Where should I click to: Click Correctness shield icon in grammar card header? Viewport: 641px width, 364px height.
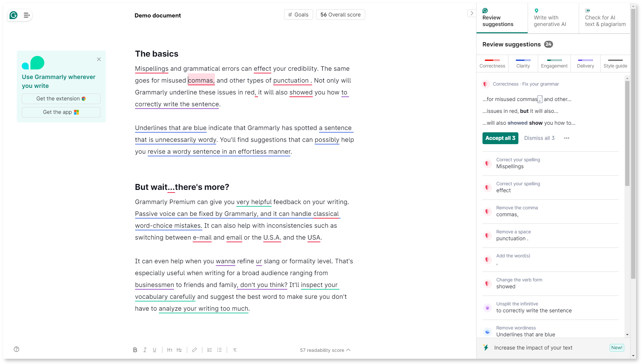pos(485,84)
